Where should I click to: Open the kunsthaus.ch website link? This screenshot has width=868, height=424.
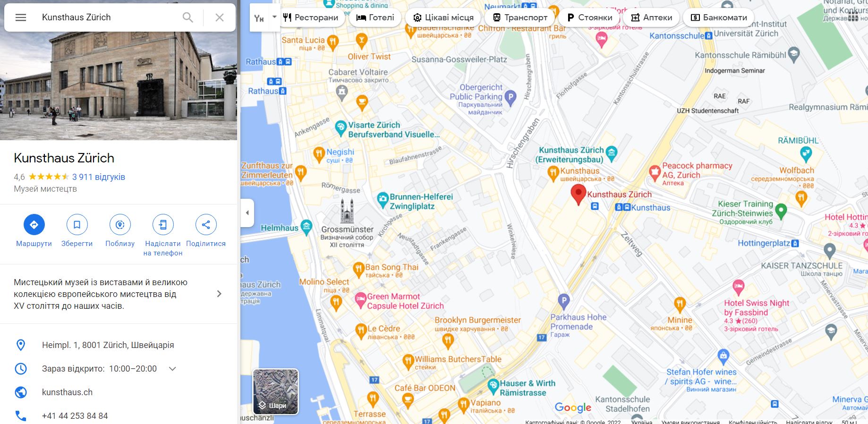tap(67, 392)
